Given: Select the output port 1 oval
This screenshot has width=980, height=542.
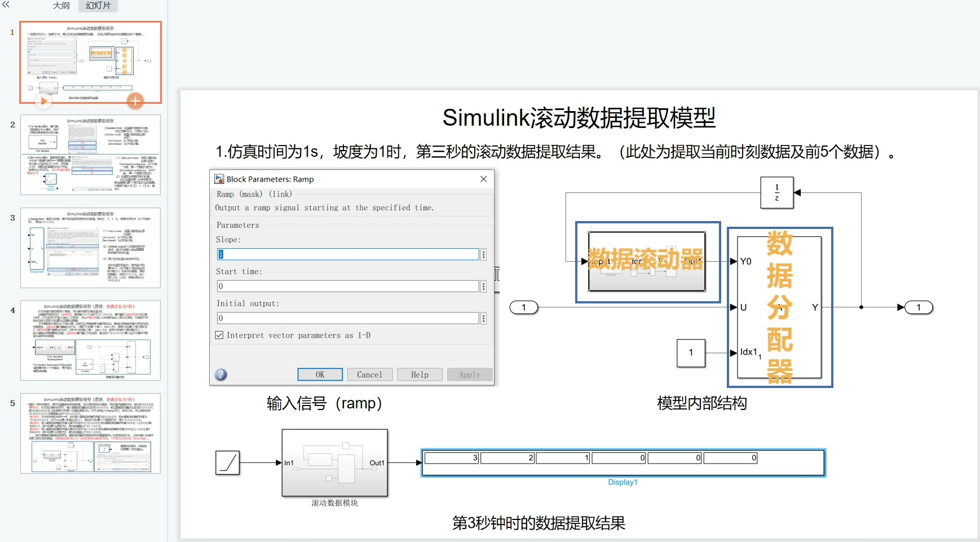Looking at the screenshot, I should pyautogui.click(x=919, y=307).
